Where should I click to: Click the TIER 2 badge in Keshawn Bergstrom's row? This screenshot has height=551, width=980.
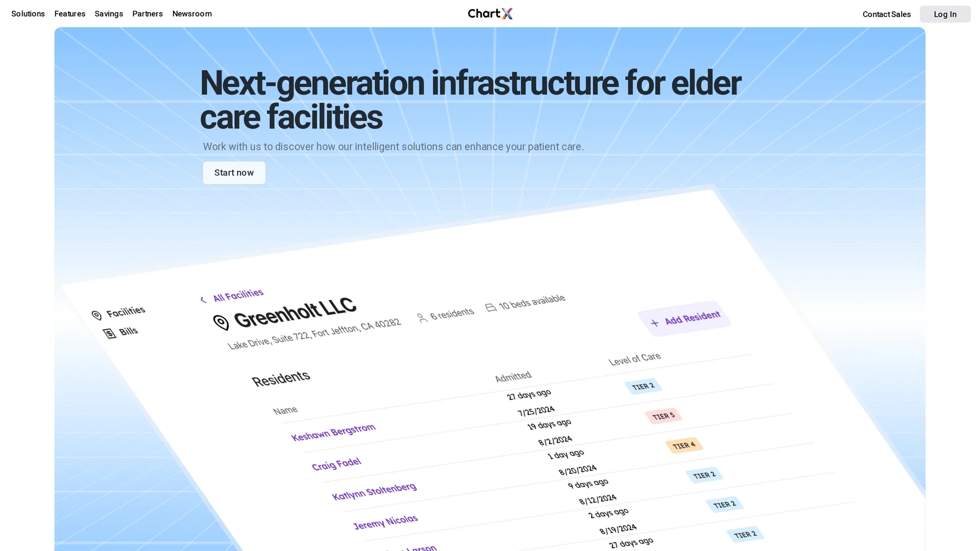pos(643,386)
